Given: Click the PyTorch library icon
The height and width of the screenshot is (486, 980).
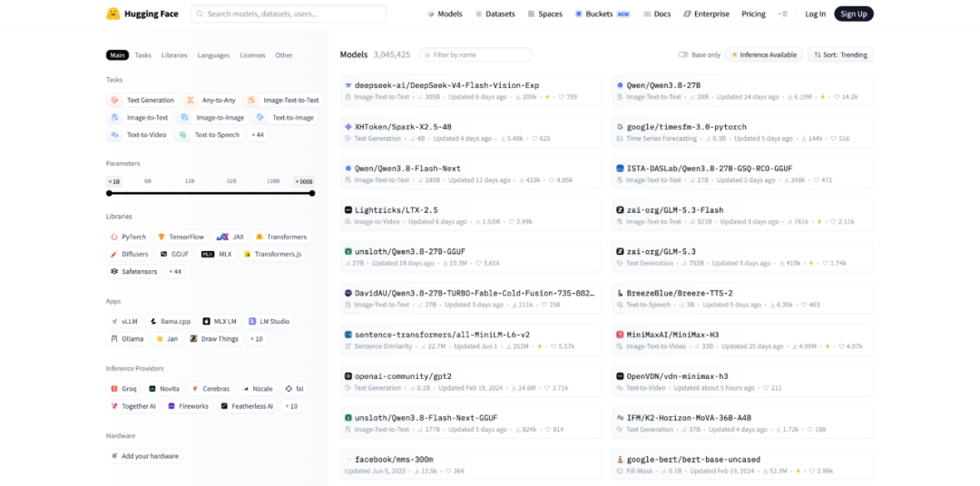Looking at the screenshot, I should [x=114, y=237].
